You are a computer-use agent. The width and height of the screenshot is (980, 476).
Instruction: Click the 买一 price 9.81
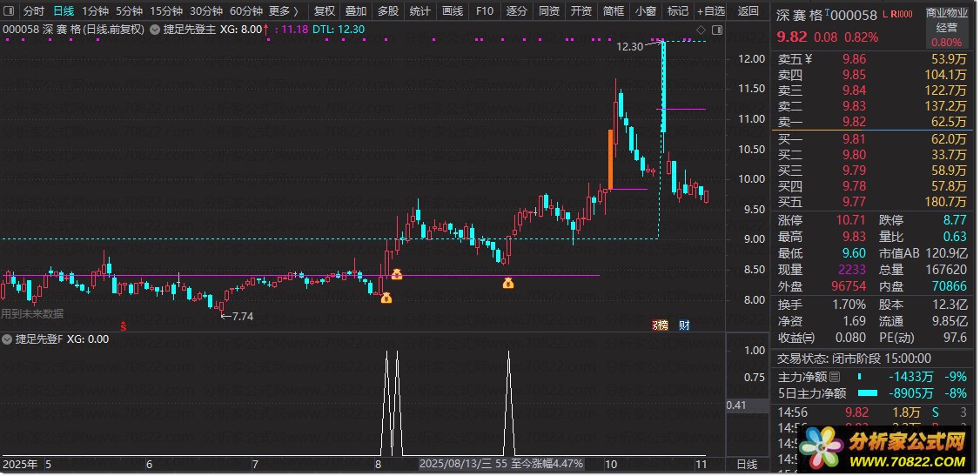(855, 139)
